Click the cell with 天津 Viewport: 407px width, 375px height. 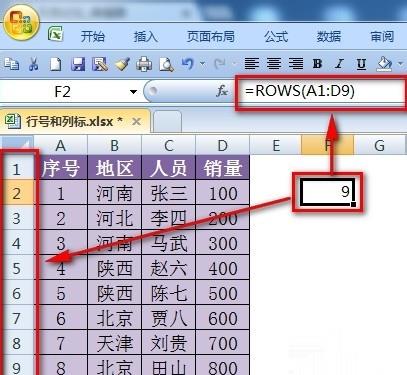(114, 343)
